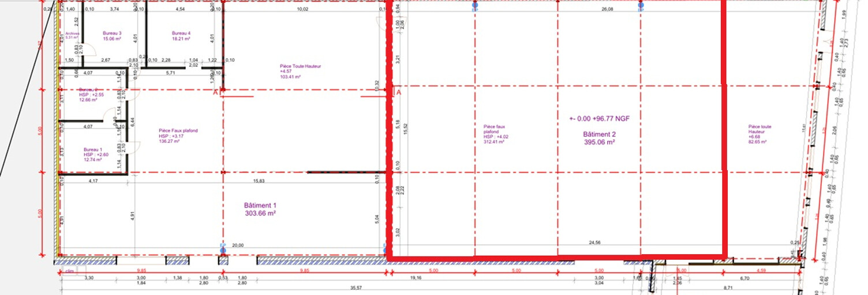This screenshot has height=295, width=868.
Task: Click the Bureau 1 room label
Action: (92, 154)
